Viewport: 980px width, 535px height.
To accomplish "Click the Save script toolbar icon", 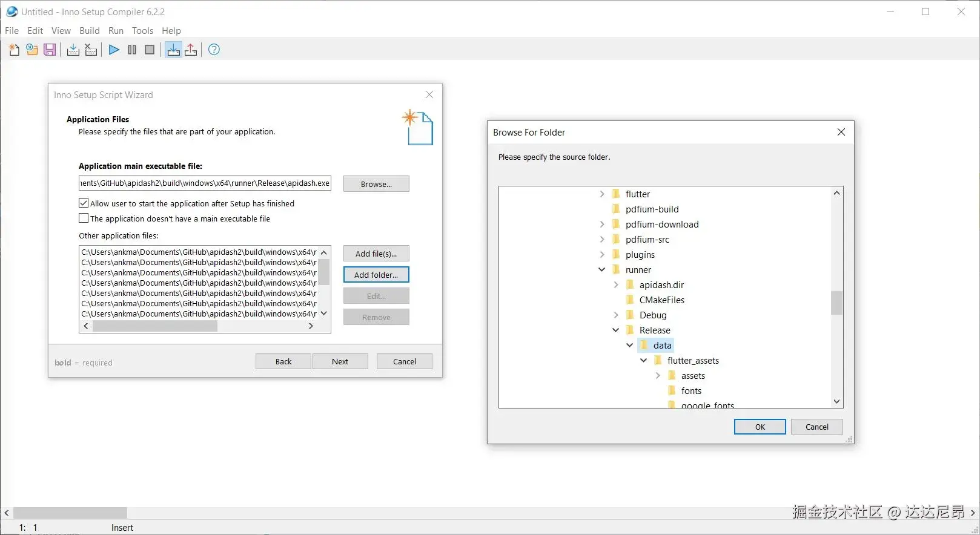I will click(x=50, y=50).
